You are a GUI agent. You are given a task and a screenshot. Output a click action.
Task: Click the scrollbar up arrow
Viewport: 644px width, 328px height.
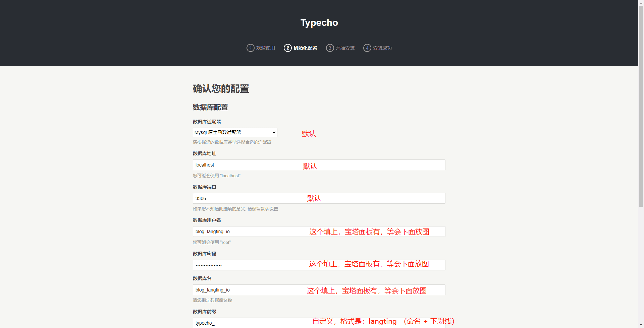click(641, 3)
